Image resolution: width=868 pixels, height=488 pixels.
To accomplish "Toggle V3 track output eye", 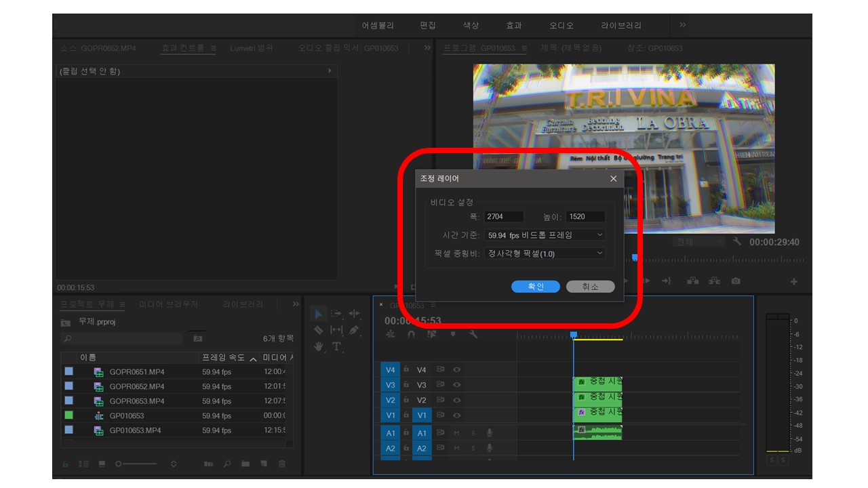I will pos(457,385).
